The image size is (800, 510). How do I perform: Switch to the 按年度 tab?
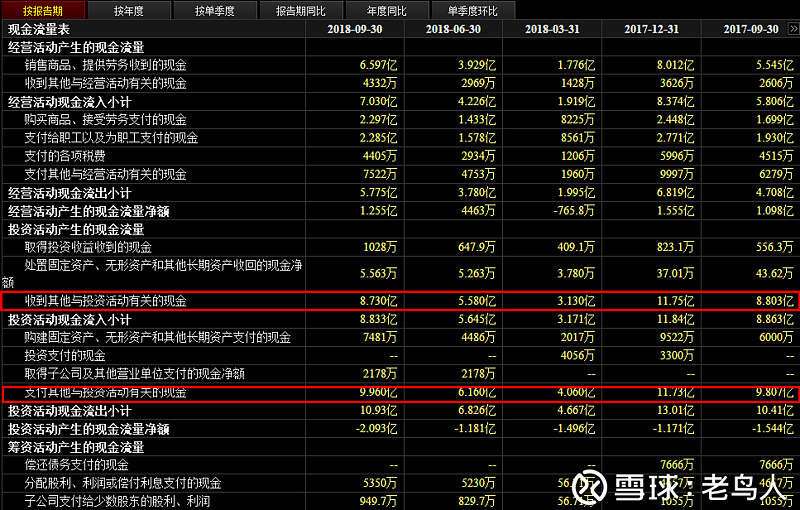129,10
